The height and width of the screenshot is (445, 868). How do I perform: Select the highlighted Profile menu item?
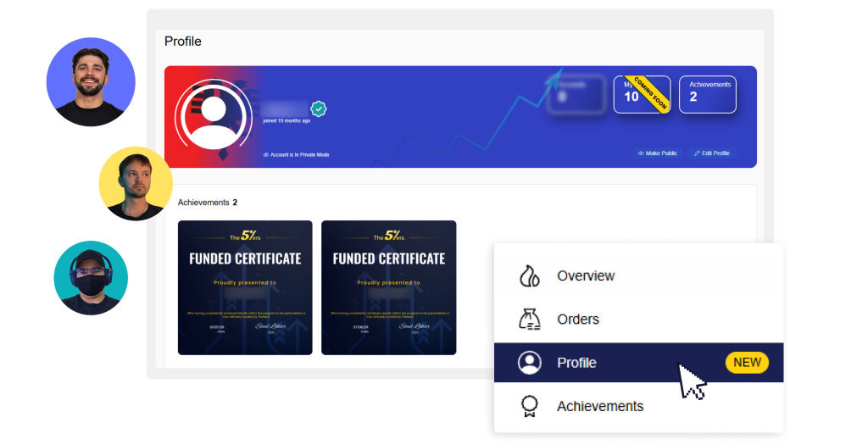[x=576, y=363]
